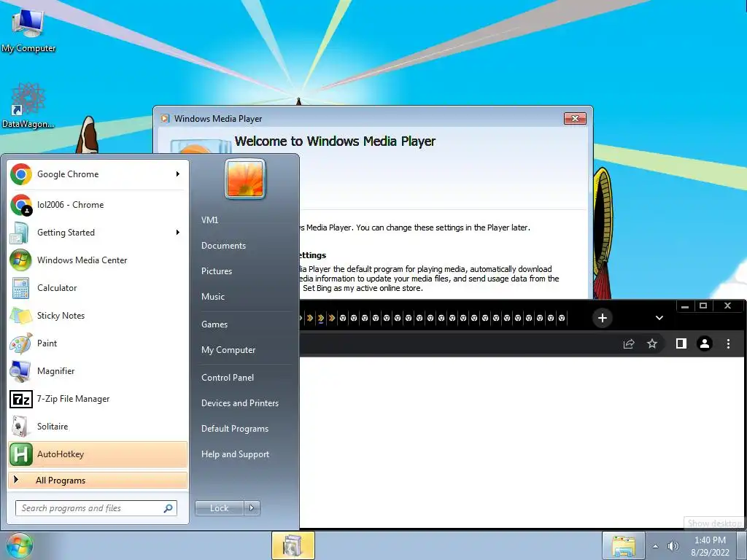Open Games from the Start menu
Image resolution: width=747 pixels, height=560 pixels.
[214, 324]
